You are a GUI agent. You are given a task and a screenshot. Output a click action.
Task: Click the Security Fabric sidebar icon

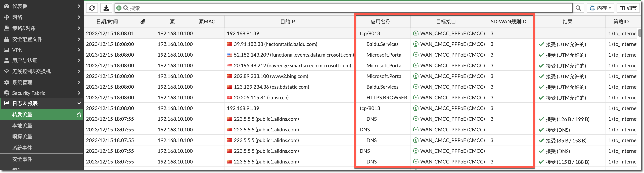point(7,93)
